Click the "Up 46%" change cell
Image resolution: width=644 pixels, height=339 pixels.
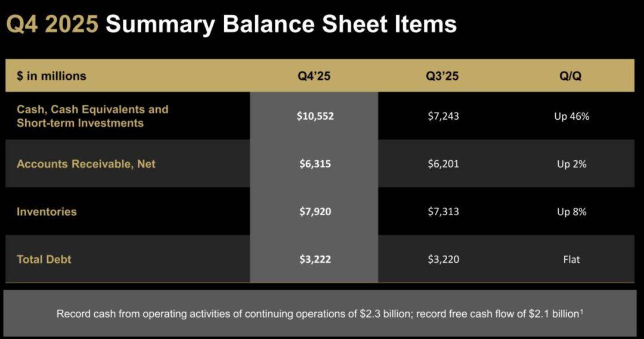tap(571, 116)
